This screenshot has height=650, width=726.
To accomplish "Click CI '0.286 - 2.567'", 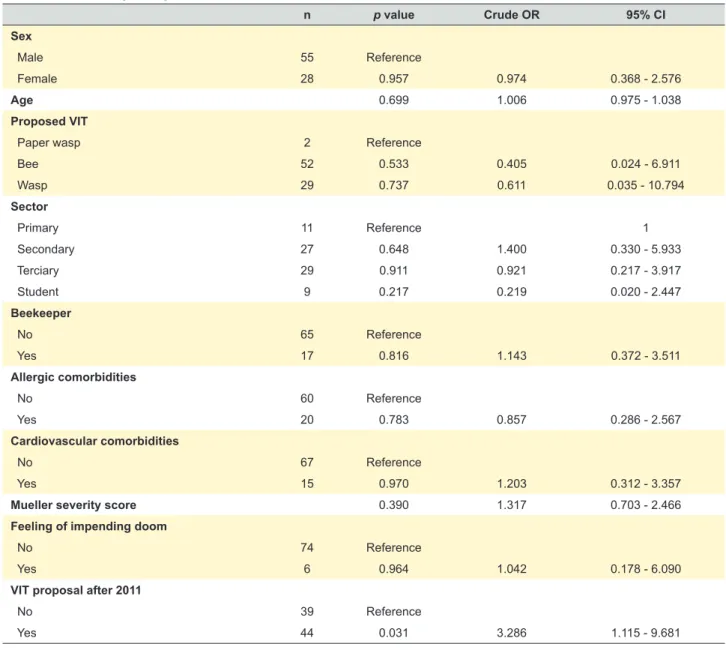I will (645, 419).
